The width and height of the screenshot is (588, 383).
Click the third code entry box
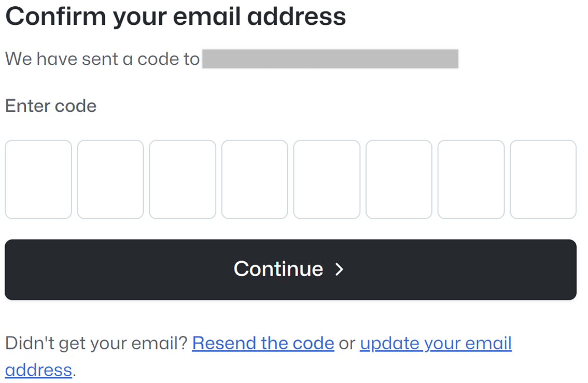pyautogui.click(x=182, y=179)
